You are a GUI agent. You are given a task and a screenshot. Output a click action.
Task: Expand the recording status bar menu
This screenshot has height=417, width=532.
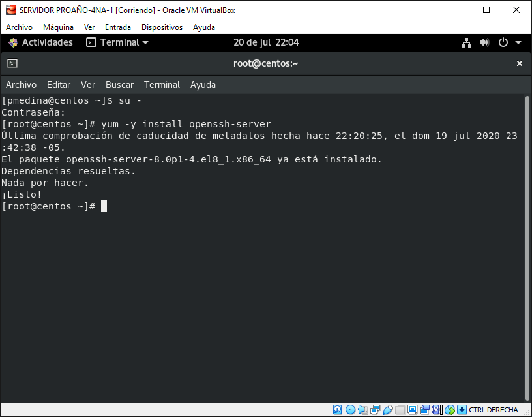pos(424,410)
